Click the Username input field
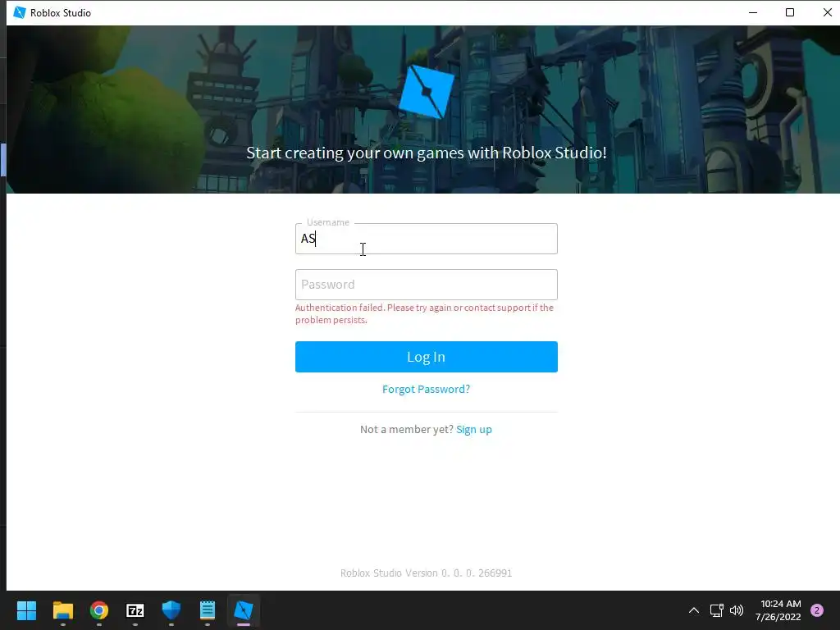The width and height of the screenshot is (840, 630). [426, 239]
